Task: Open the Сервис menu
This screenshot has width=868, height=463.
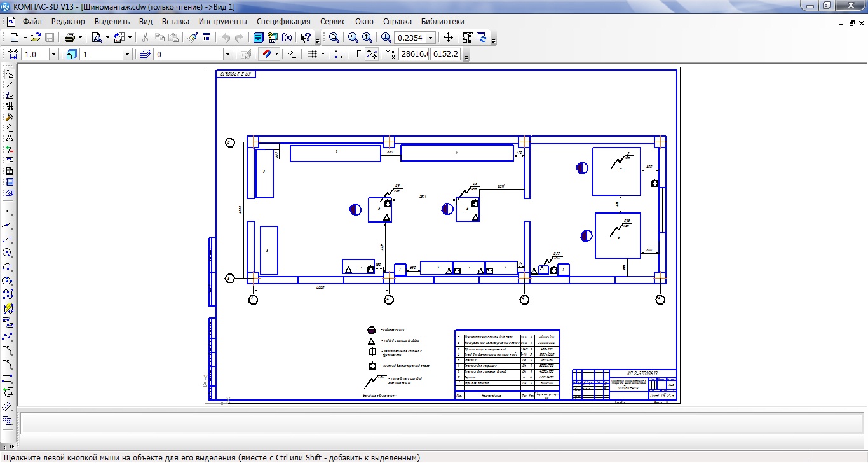Action: [x=334, y=22]
